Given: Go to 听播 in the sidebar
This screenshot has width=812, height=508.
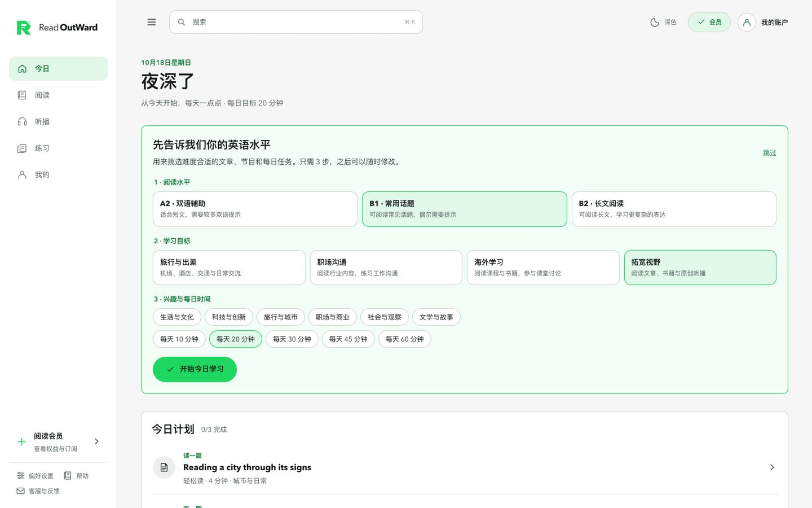Looking at the screenshot, I should (58, 121).
